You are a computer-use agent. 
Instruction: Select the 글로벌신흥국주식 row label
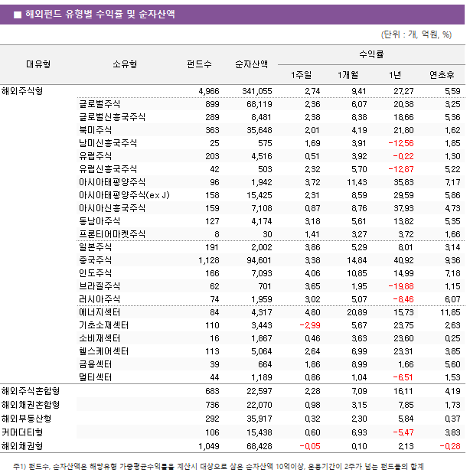(x=112, y=117)
